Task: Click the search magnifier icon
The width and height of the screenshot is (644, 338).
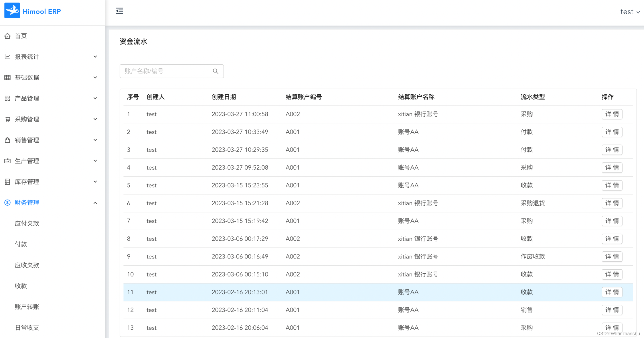Action: [x=216, y=71]
